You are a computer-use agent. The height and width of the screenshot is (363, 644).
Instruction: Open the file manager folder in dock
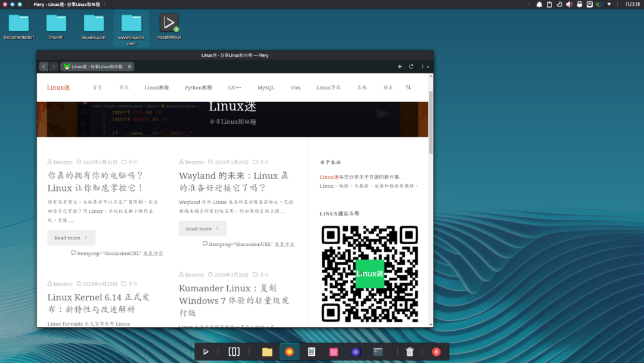click(267, 352)
